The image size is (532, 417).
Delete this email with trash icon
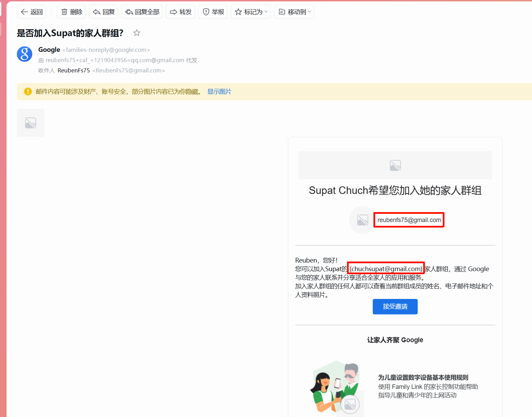click(x=72, y=12)
